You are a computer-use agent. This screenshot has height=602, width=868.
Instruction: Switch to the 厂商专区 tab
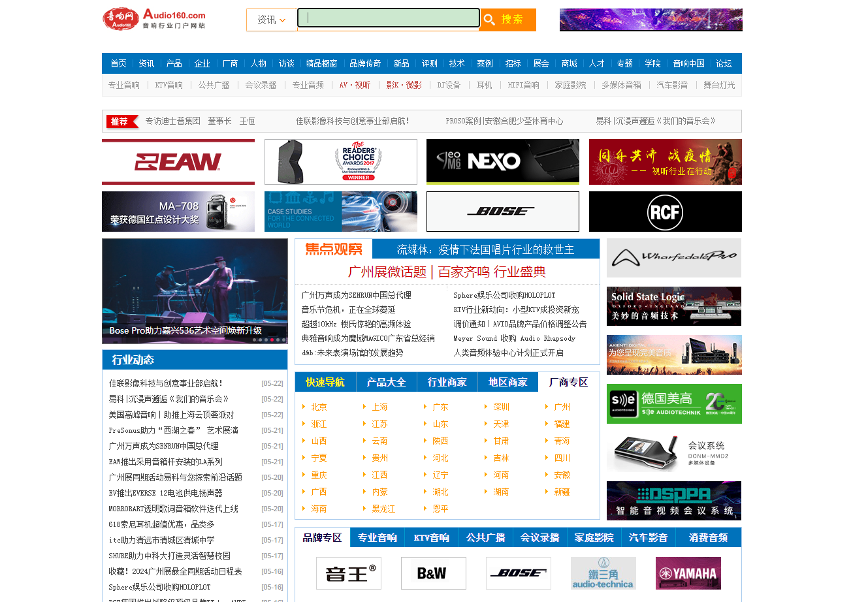(x=568, y=382)
